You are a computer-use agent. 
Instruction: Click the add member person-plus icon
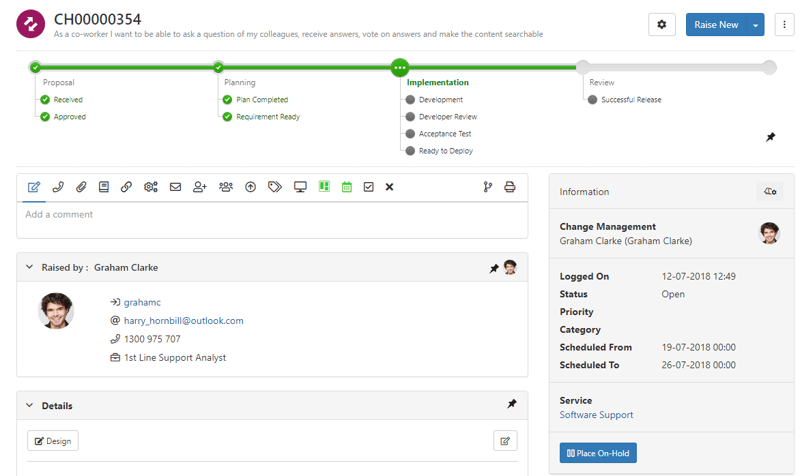(x=199, y=187)
